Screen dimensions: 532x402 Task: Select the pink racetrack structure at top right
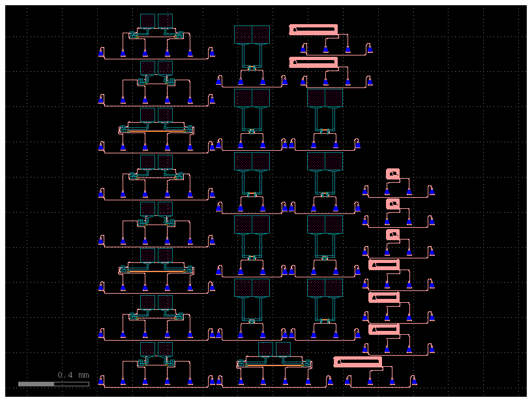click(x=313, y=29)
